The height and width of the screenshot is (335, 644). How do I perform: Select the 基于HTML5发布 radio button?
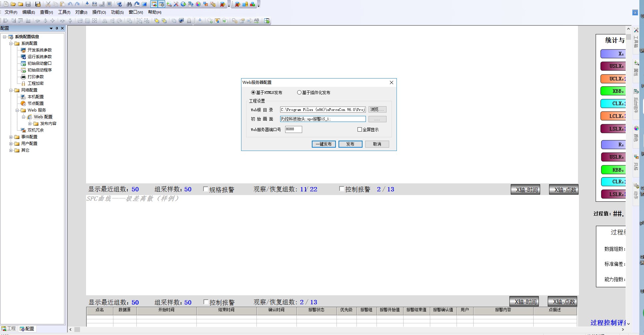(253, 93)
